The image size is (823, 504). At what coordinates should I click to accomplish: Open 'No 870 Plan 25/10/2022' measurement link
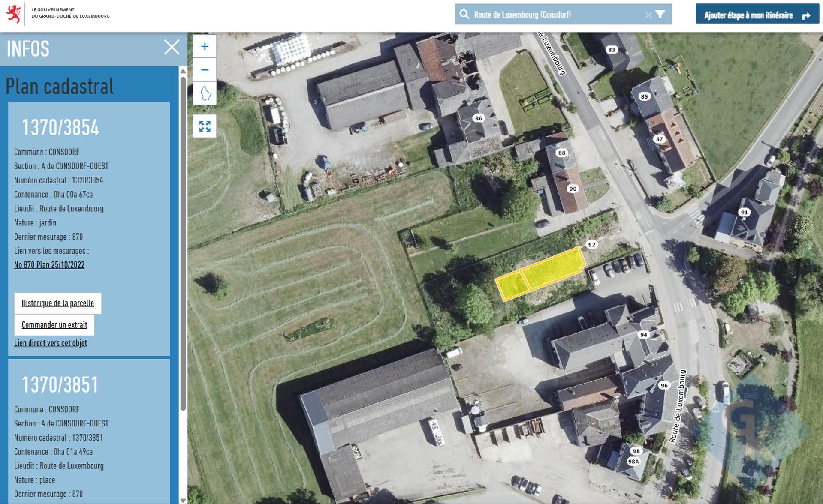click(x=49, y=265)
